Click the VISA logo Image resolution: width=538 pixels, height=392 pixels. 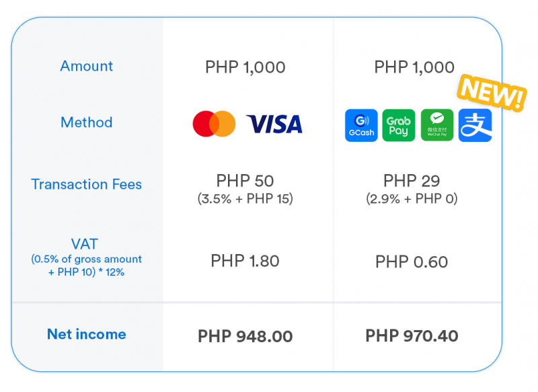(274, 124)
